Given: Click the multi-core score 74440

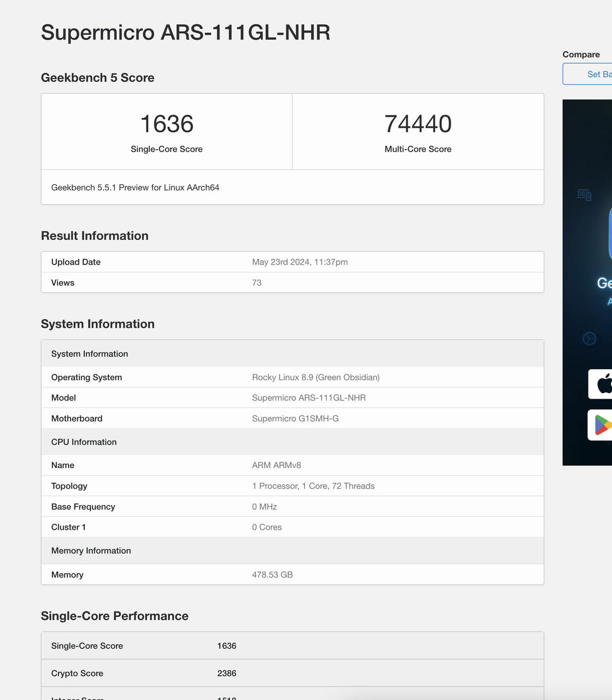Looking at the screenshot, I should pos(418,124).
